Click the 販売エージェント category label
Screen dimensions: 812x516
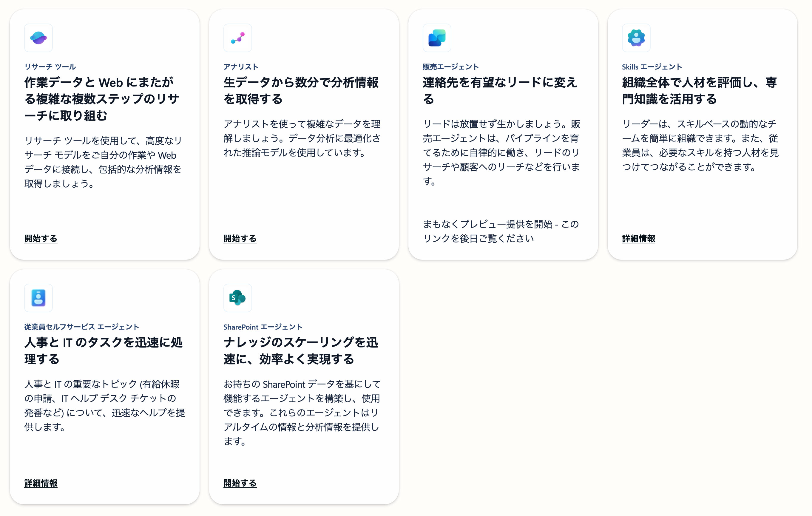click(451, 67)
